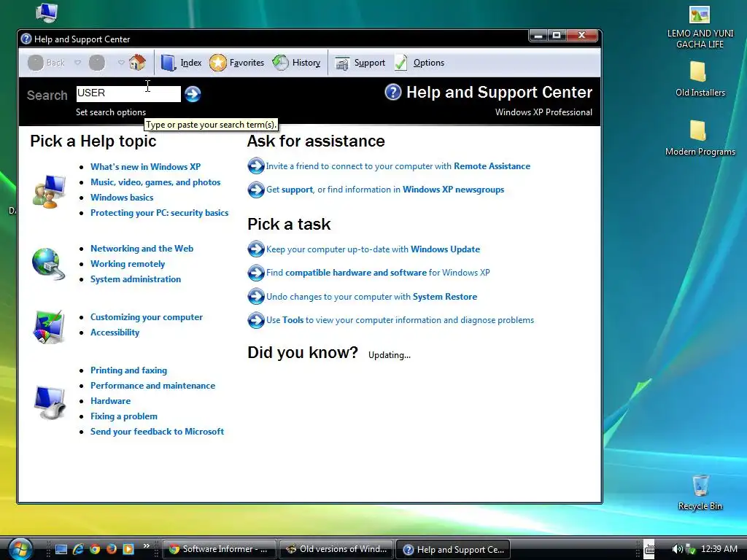Open Send your feedback to Microsoft
Screen dimensions: 747x560
click(x=158, y=432)
